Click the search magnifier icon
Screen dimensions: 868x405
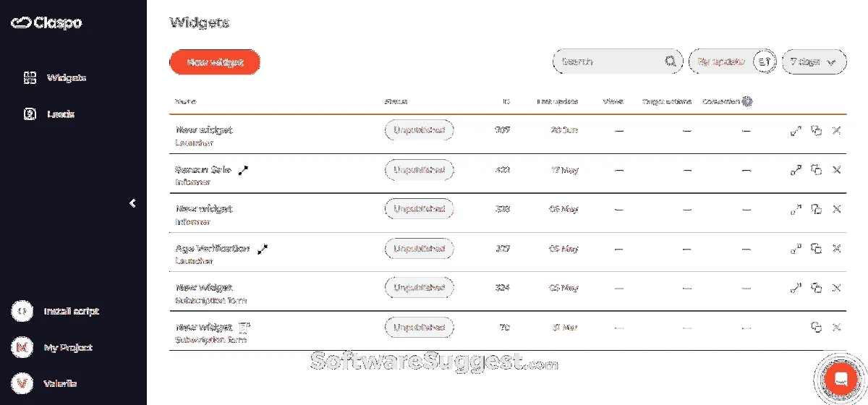point(671,61)
